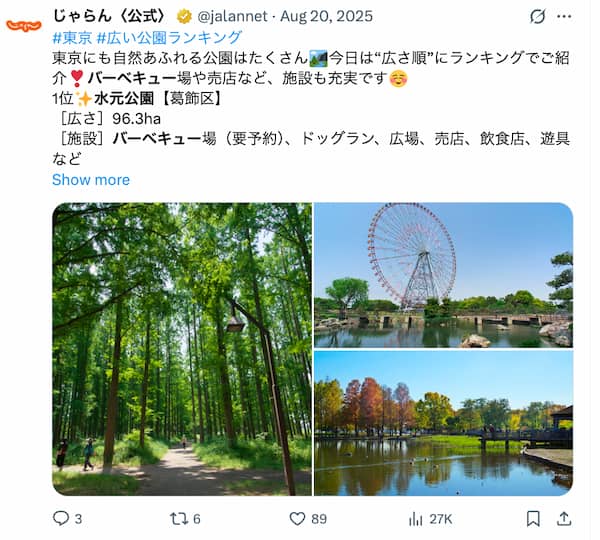Like the post with the heart icon
The width and height of the screenshot is (600, 540).
[308, 519]
